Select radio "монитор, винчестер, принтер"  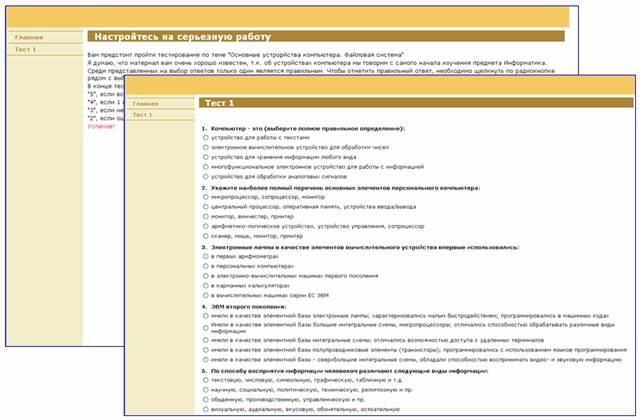point(206,216)
